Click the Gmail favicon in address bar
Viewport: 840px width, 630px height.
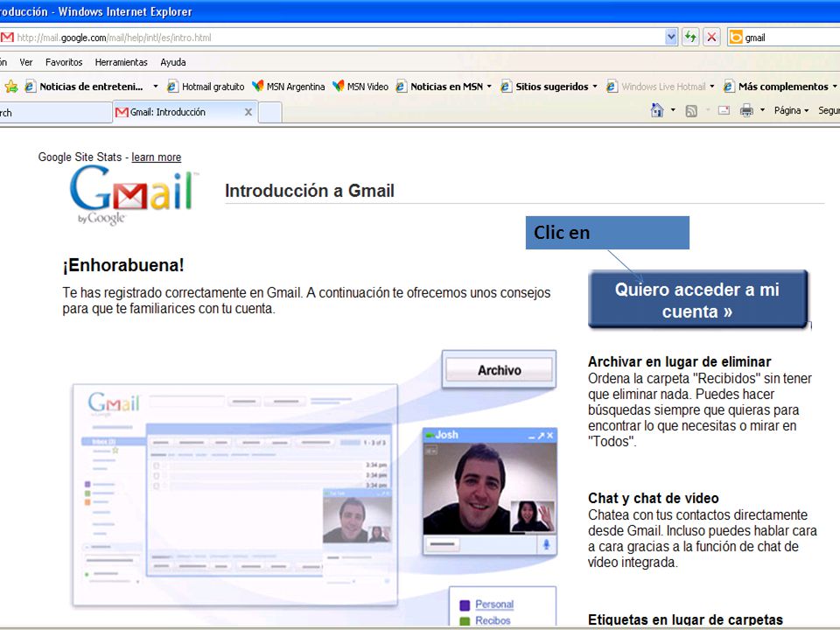pyautogui.click(x=7, y=37)
